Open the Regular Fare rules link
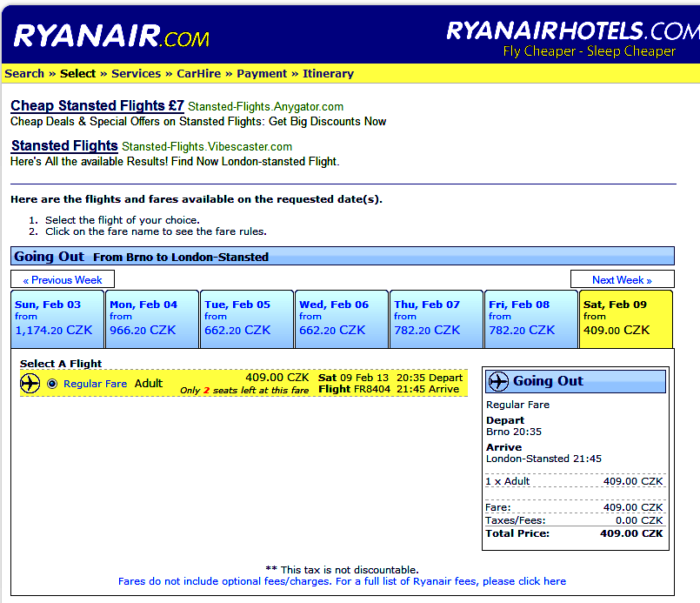Screen dimensions: 700x603 pyautogui.click(x=95, y=384)
